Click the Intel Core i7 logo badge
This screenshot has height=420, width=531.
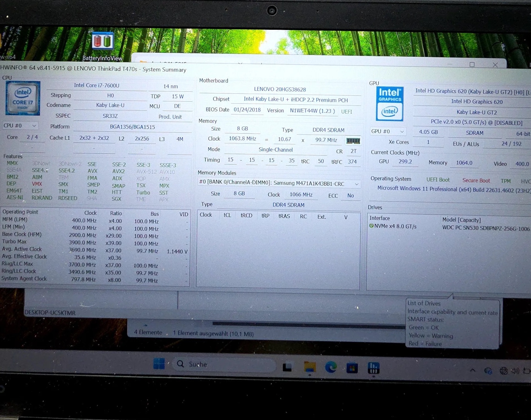pos(23,98)
